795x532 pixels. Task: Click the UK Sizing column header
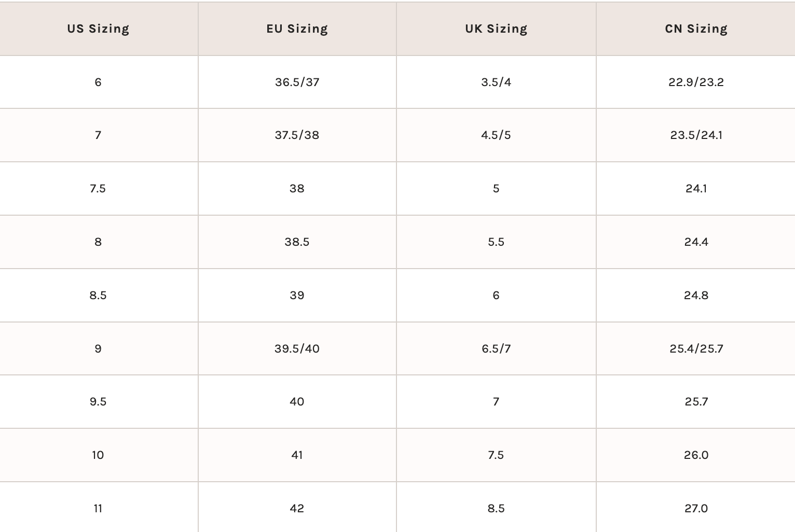496,29
